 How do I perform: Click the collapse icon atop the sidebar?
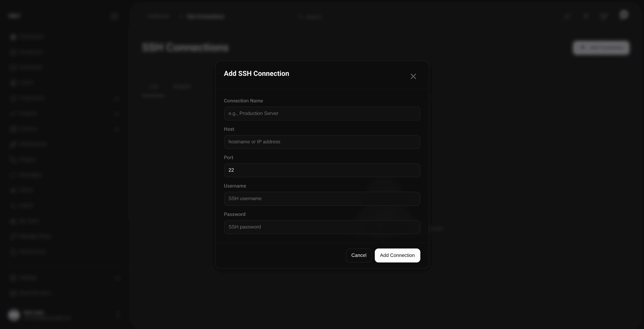click(x=114, y=16)
